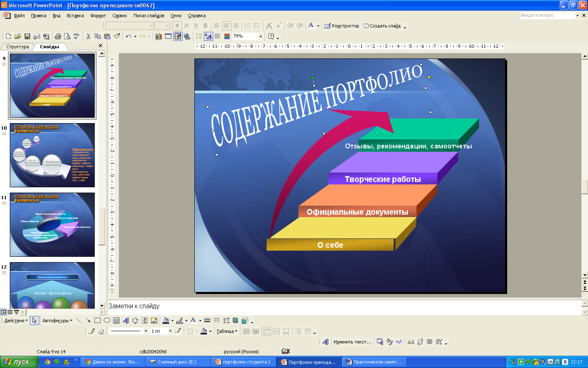Pick the table eraser tool
The height and width of the screenshot is (368, 588).
pos(101,331)
